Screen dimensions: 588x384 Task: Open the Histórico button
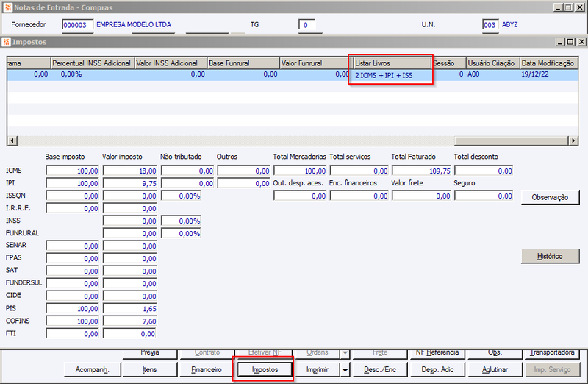550,256
